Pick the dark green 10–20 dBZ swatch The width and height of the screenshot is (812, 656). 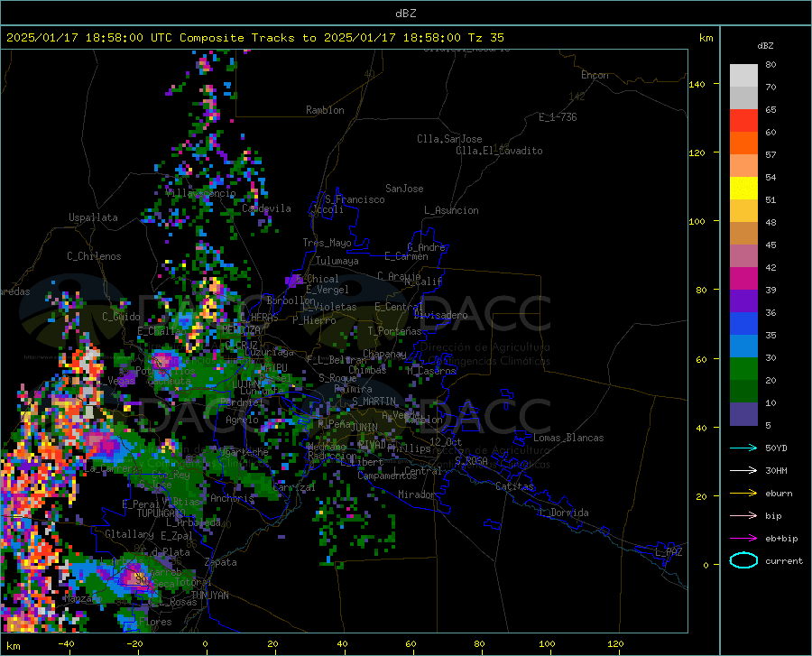coord(743,392)
